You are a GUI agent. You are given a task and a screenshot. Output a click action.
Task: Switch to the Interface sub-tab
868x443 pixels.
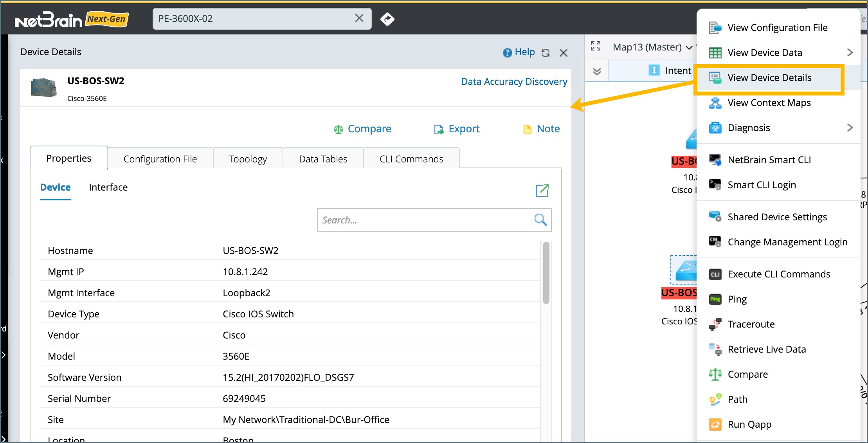tap(108, 187)
